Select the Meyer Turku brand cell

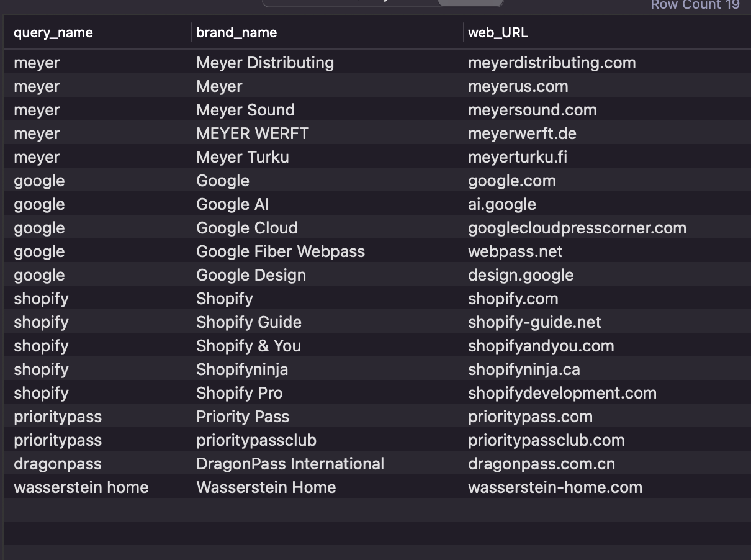click(242, 157)
